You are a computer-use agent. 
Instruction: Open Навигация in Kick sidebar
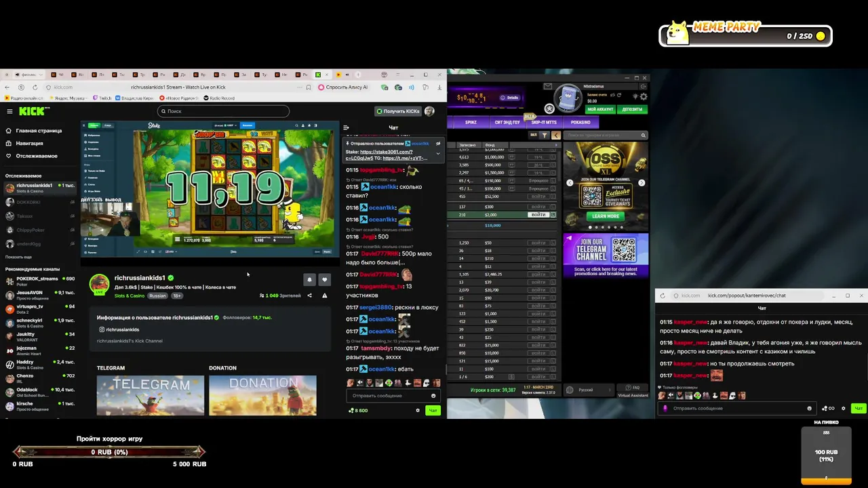[x=24, y=143]
